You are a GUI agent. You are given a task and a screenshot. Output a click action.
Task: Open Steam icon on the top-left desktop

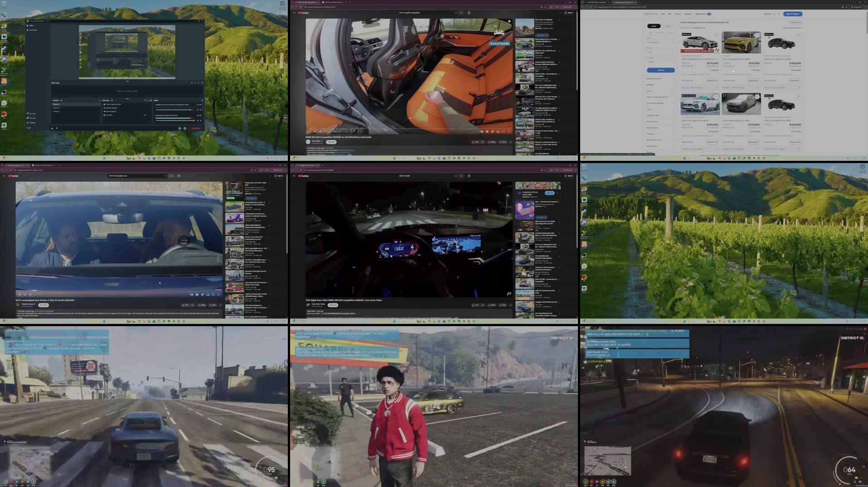4,48
